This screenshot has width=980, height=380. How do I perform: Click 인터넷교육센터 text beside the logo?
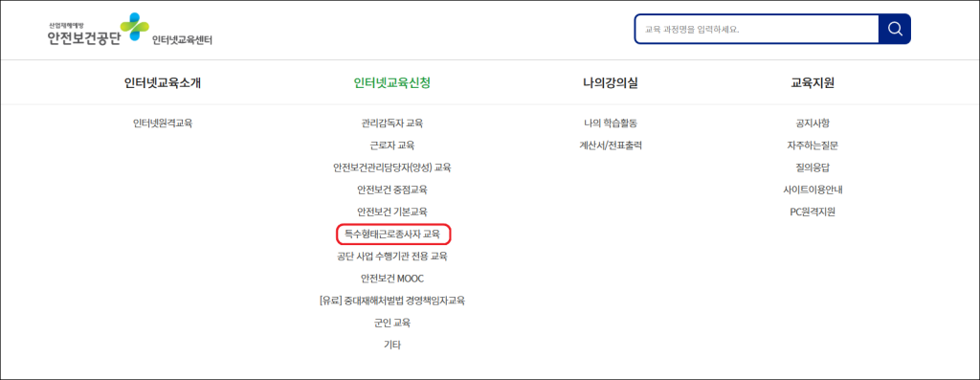tap(182, 40)
